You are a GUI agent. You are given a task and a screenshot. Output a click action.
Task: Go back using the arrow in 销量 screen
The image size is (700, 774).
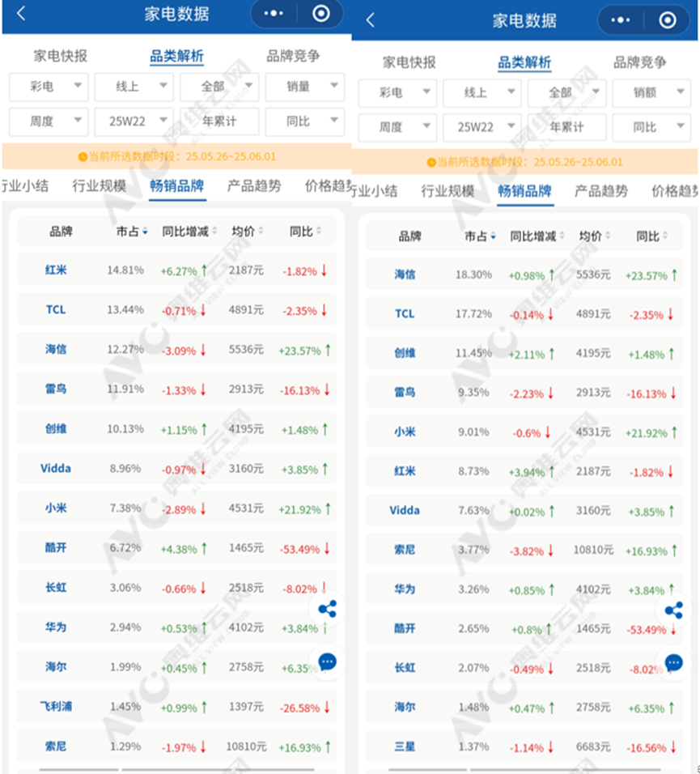(21, 13)
